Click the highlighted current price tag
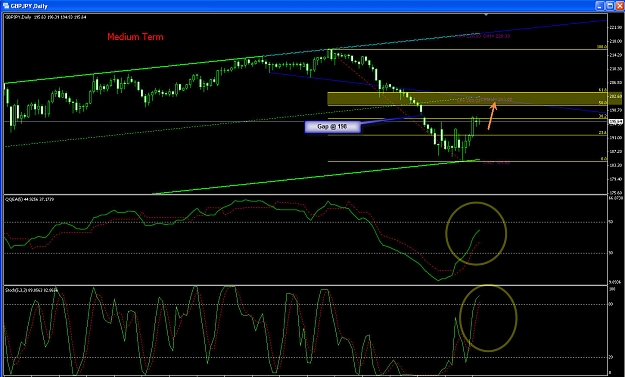 (x=616, y=122)
